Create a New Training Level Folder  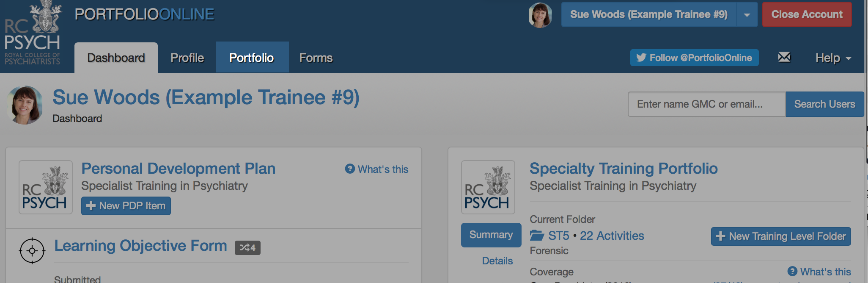[x=780, y=236]
